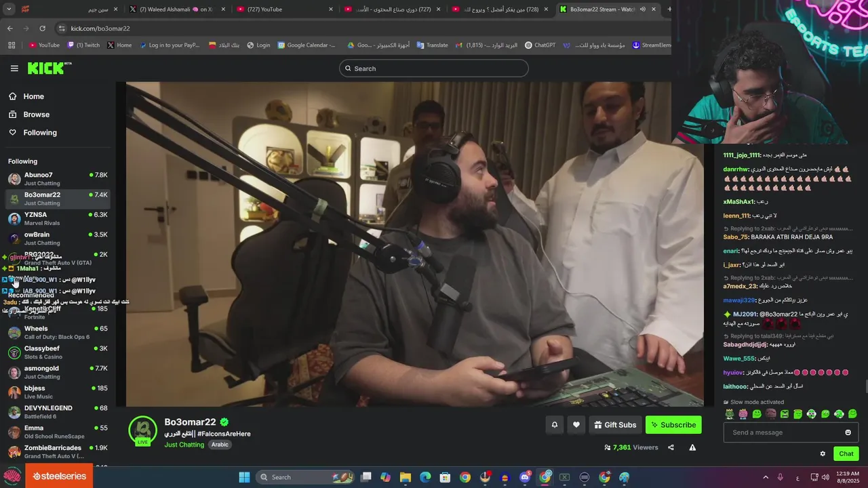Open asmongold channel in Recommended
Viewport: 868px width, 488px height.
click(58, 372)
